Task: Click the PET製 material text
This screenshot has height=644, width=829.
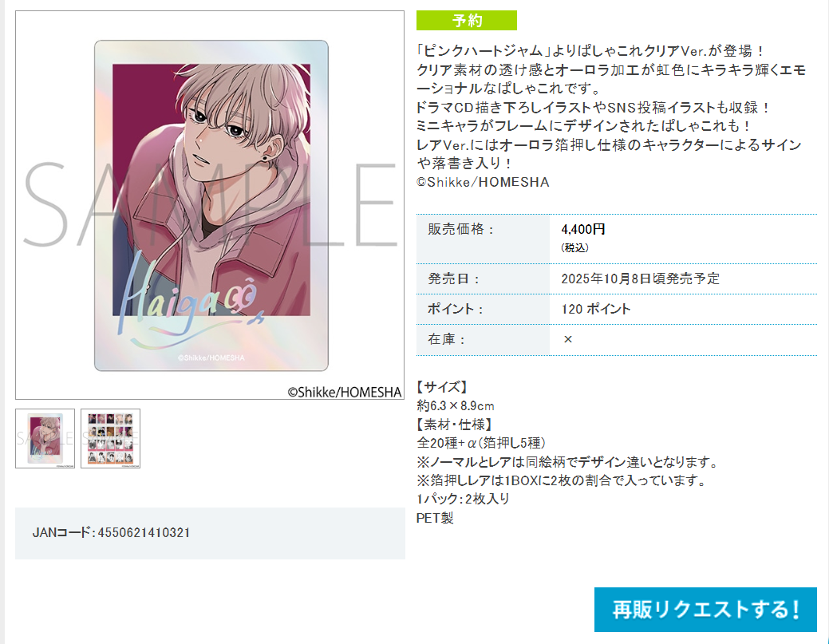Action: point(435,518)
